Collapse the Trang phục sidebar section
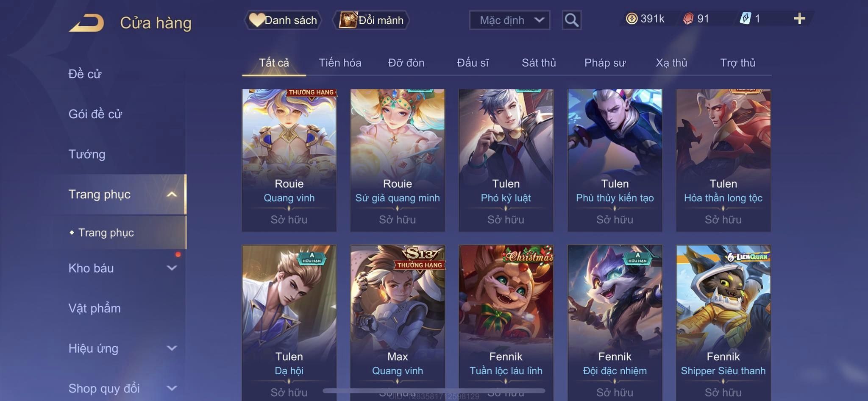 [171, 194]
